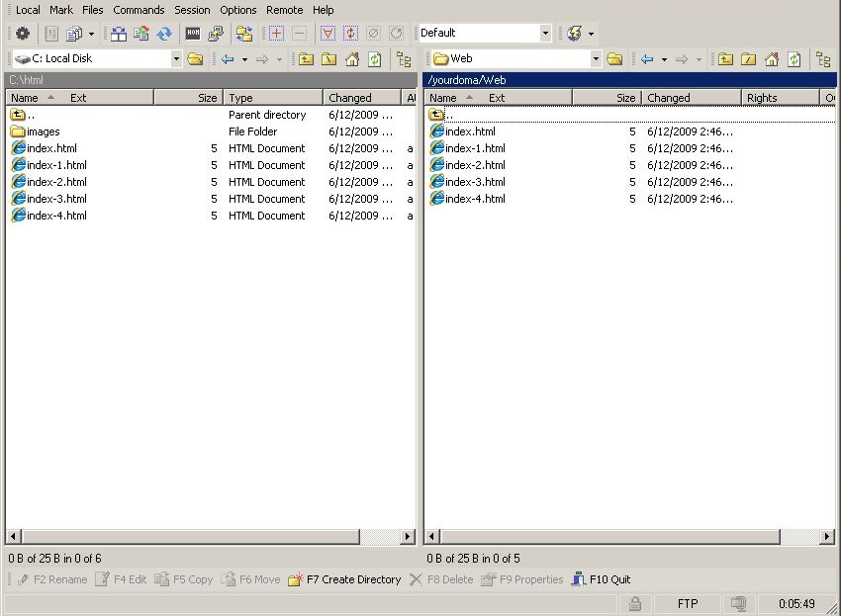Select index-2.html in the local panel
841x616 pixels.
point(56,182)
